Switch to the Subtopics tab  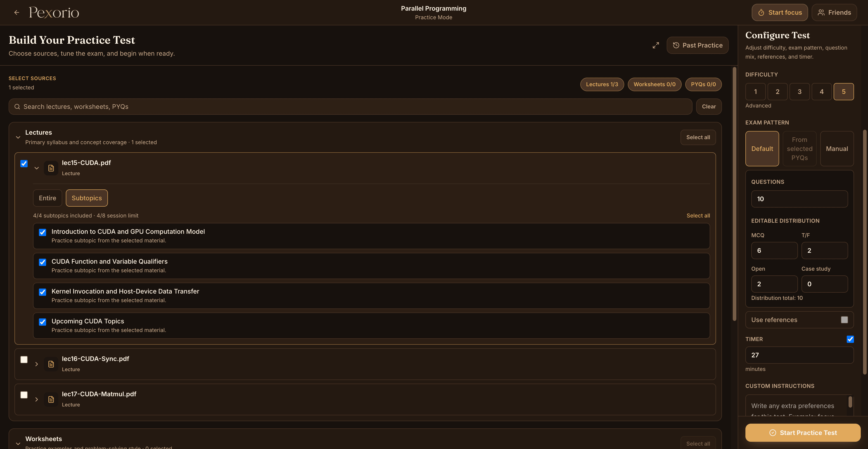tap(87, 198)
